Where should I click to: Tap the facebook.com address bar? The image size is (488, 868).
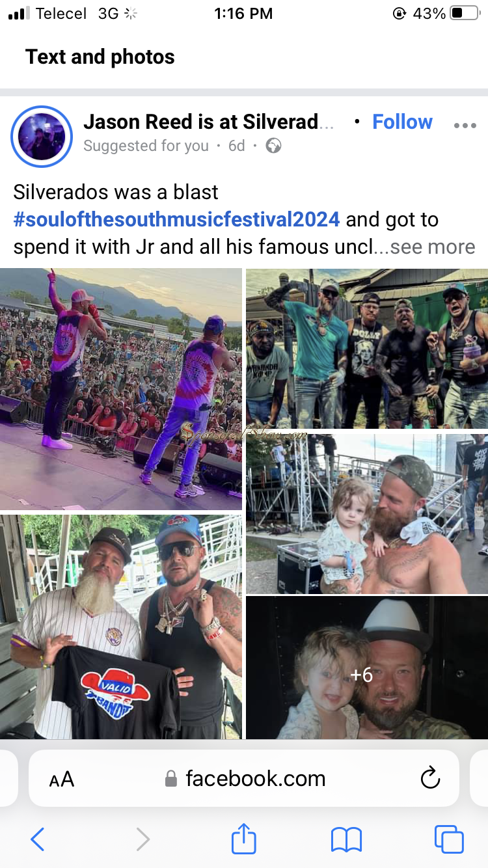pyautogui.click(x=244, y=778)
